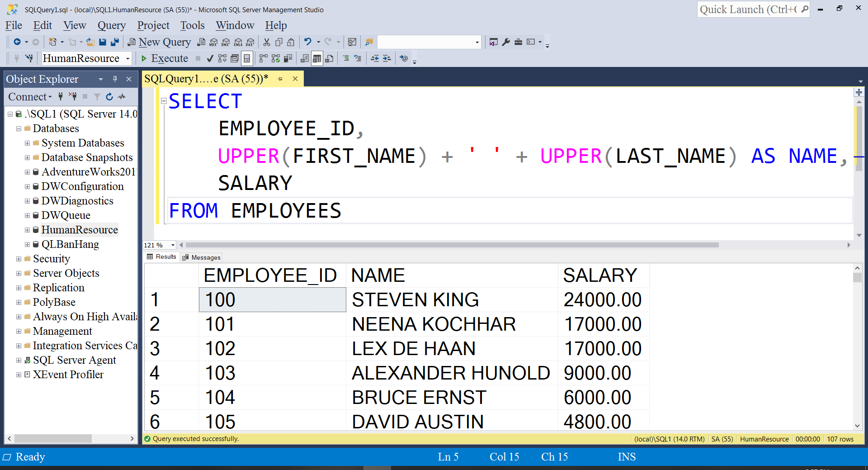Pin the Object Explorer panel
The image size is (868, 470).
tap(115, 79)
